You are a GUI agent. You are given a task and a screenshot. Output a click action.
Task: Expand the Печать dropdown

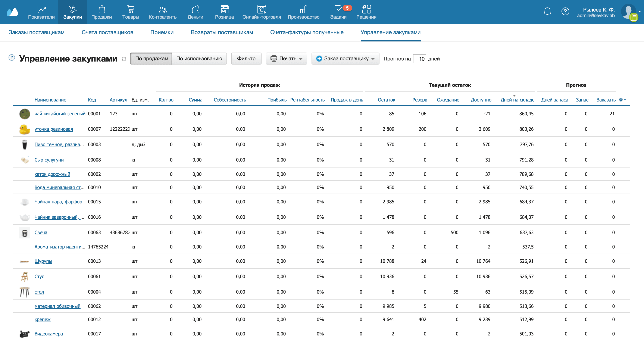286,59
